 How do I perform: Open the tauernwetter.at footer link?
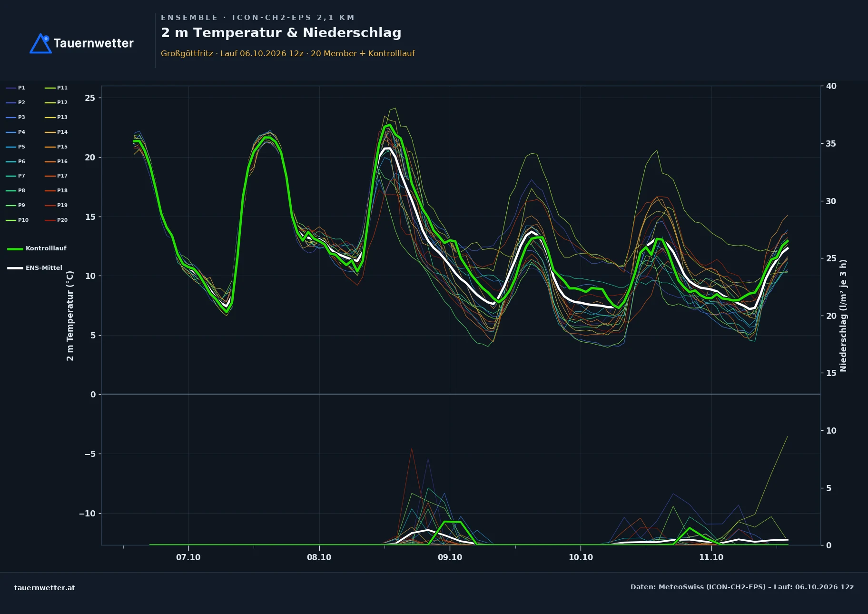45,588
